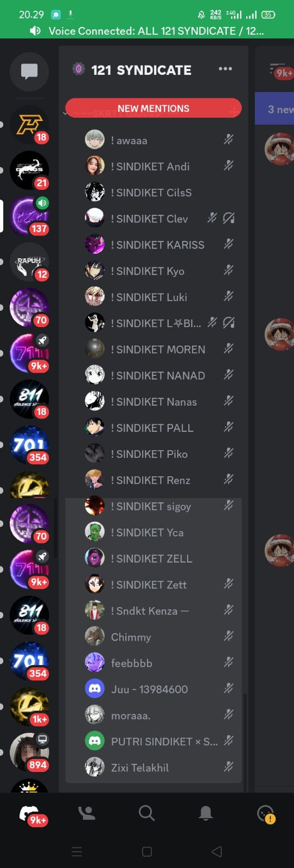Open server icon with 137 badge
The height and width of the screenshot is (868, 294).
click(30, 216)
